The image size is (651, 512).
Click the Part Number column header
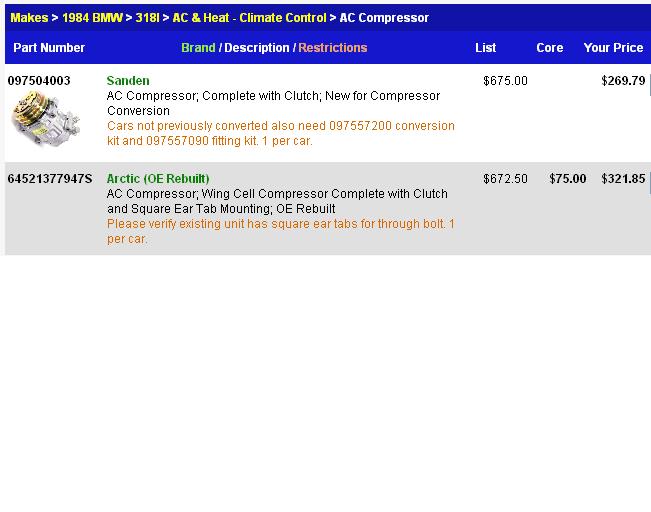49,48
